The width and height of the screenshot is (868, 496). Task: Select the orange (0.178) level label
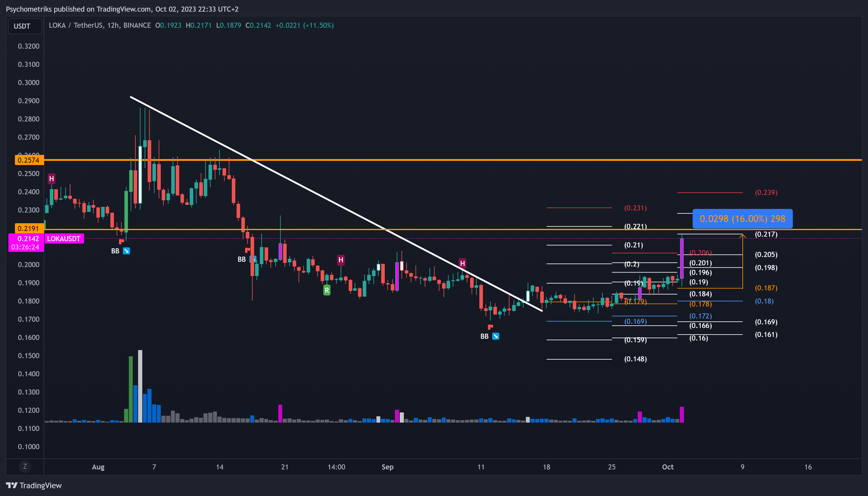[x=700, y=304]
